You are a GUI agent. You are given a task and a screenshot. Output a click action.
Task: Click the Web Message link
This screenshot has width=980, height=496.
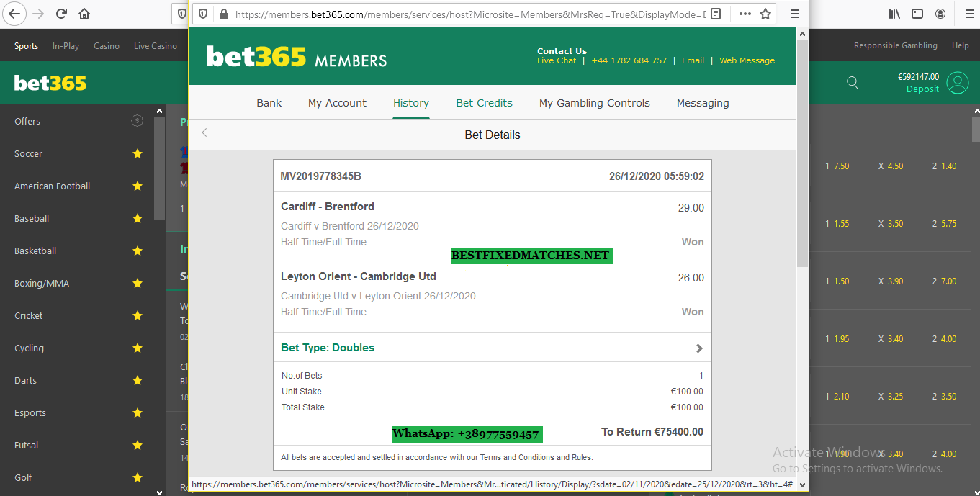747,60
